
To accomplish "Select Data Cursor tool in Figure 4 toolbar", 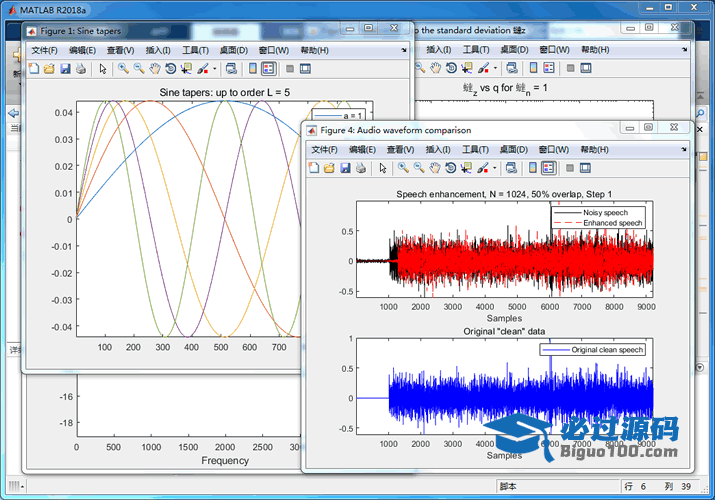I will click(466, 168).
